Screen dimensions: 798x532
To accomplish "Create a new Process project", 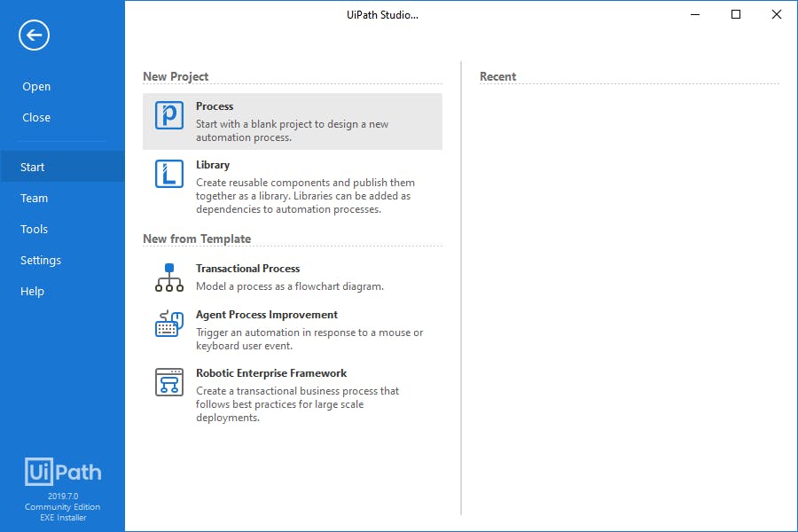I will (292, 121).
